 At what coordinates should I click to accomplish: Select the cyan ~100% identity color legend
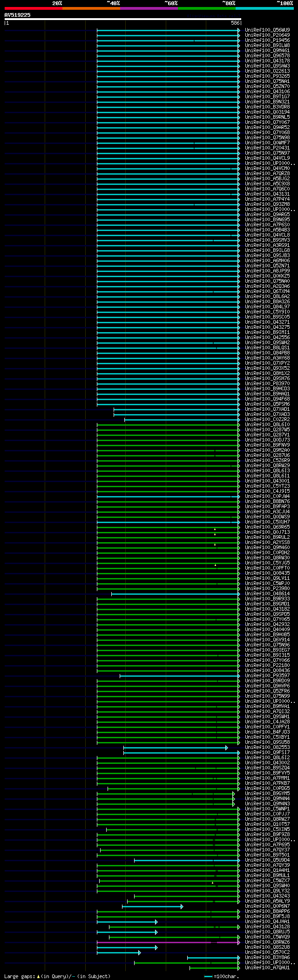click(x=264, y=8)
